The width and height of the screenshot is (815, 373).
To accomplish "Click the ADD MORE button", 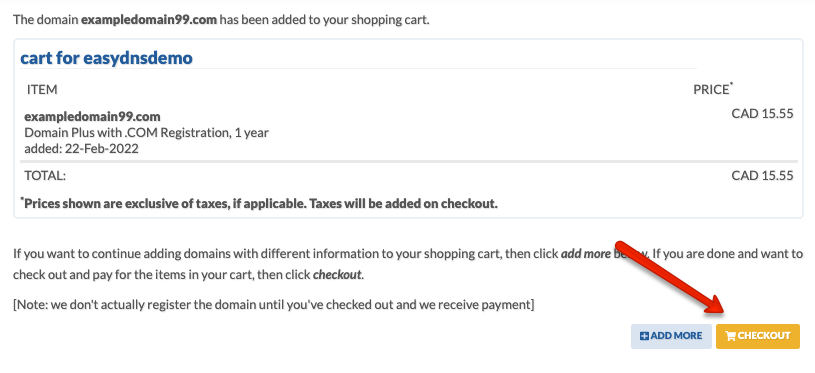I will [x=671, y=336].
